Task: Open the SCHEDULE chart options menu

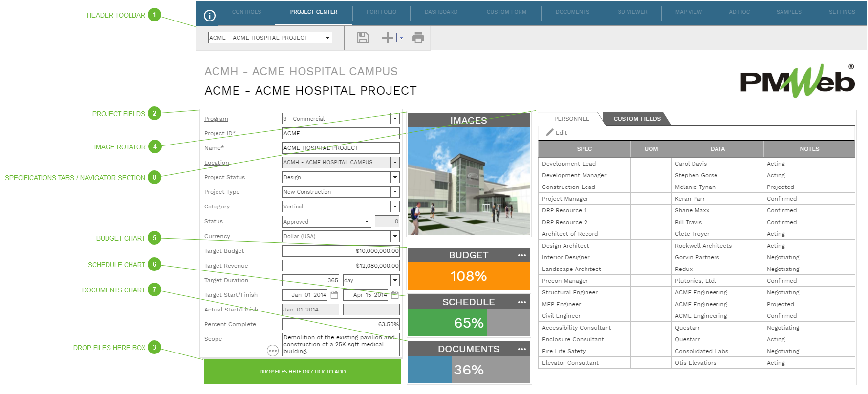Action: pos(522,302)
